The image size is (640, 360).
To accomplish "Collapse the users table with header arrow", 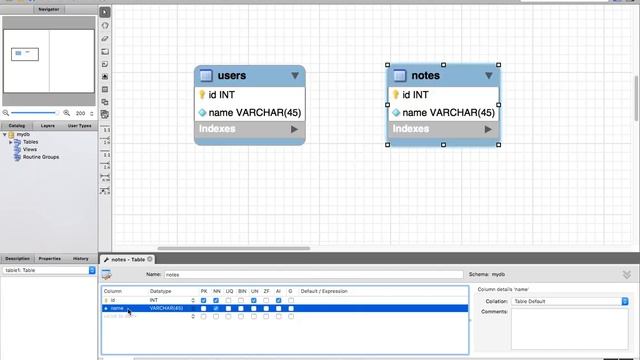I will (x=295, y=76).
